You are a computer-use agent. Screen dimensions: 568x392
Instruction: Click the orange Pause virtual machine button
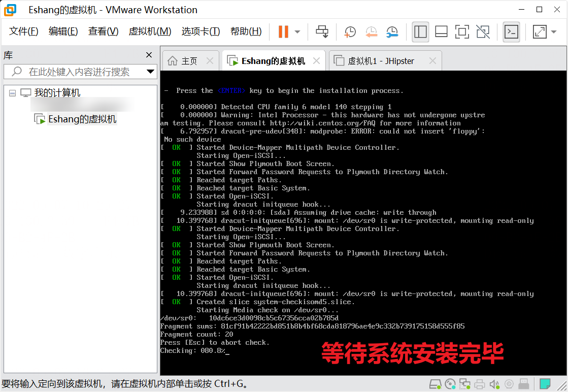[x=283, y=32]
